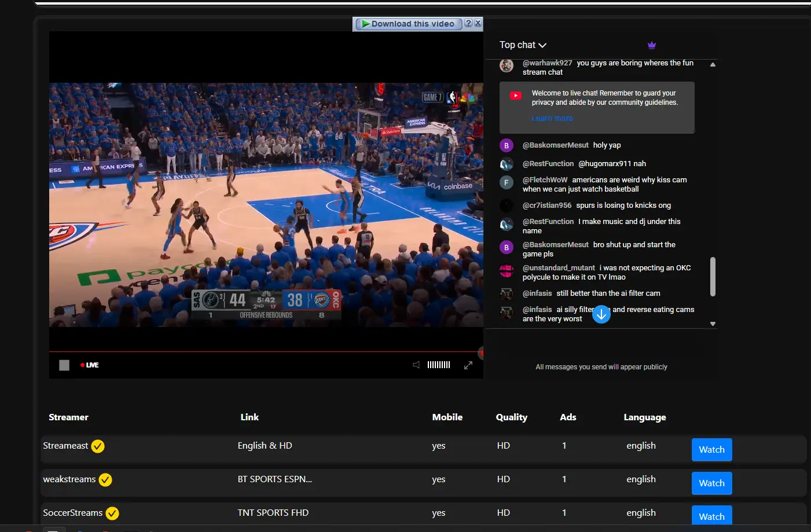Image resolution: width=811 pixels, height=532 pixels.
Task: Open @infasis avatar on ai filter cam message
Action: pyautogui.click(x=507, y=293)
